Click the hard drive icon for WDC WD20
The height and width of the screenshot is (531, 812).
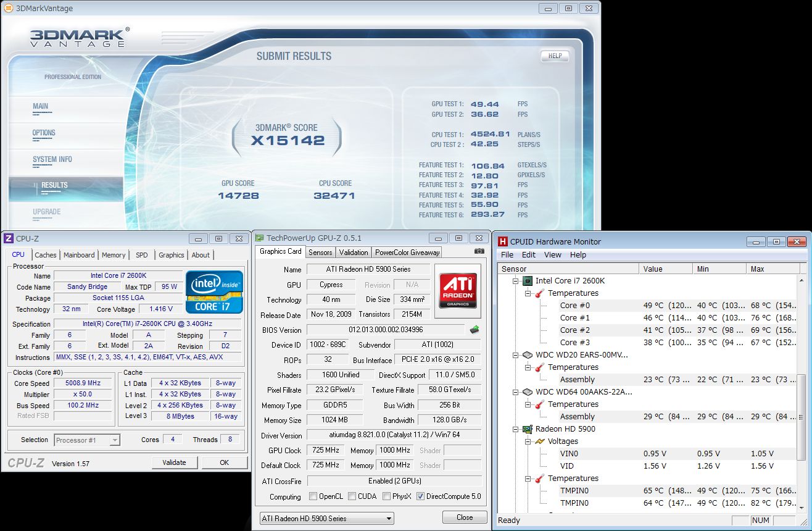[x=528, y=355]
